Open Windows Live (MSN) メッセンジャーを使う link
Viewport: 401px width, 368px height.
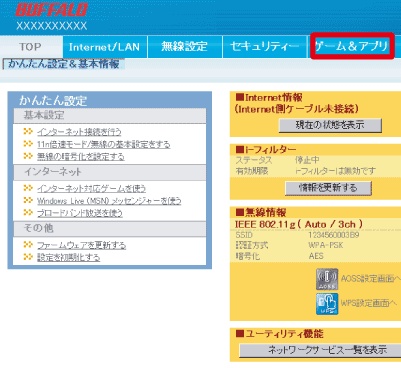coord(109,201)
